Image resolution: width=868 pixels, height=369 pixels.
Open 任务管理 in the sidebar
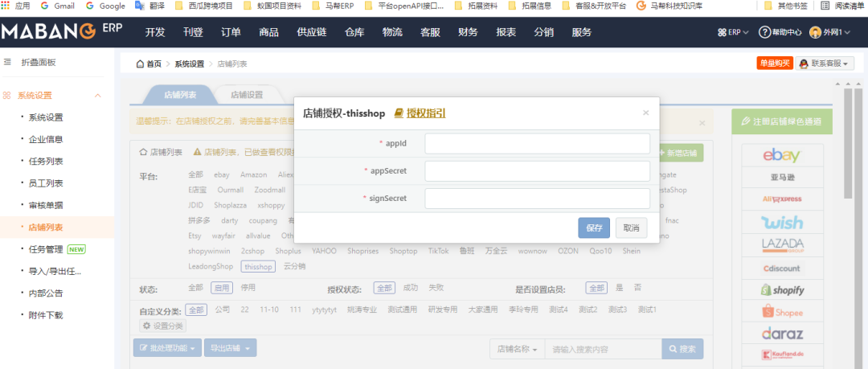(x=45, y=249)
